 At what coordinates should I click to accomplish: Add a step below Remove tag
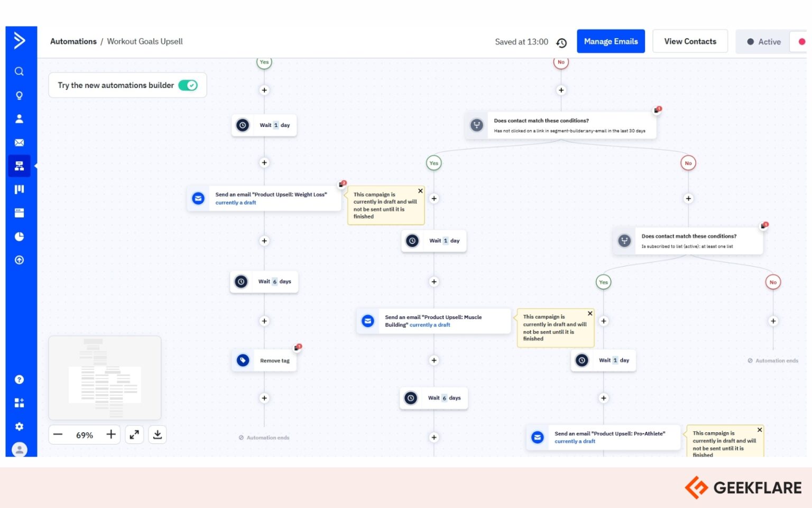pos(264,398)
